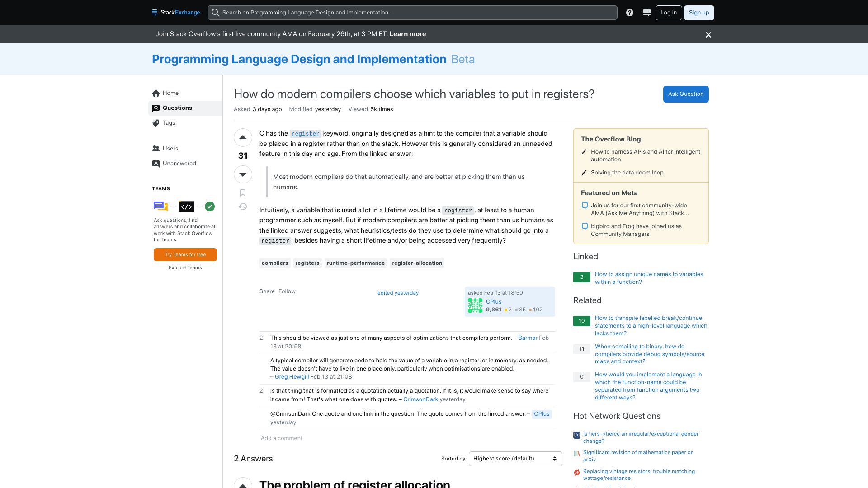
Task: Open Greg Hewgill's profile link
Action: point(292,377)
